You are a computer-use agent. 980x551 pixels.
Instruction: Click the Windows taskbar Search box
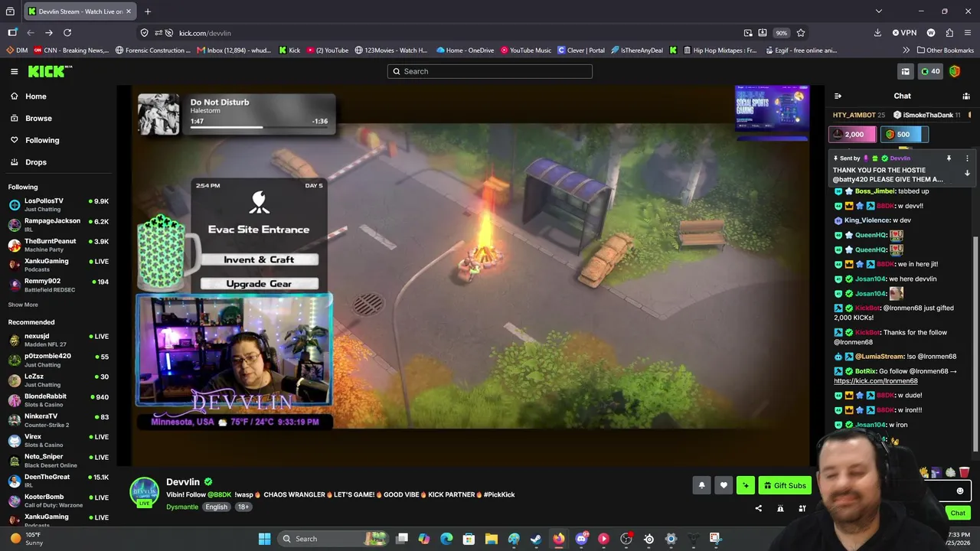tap(334, 539)
